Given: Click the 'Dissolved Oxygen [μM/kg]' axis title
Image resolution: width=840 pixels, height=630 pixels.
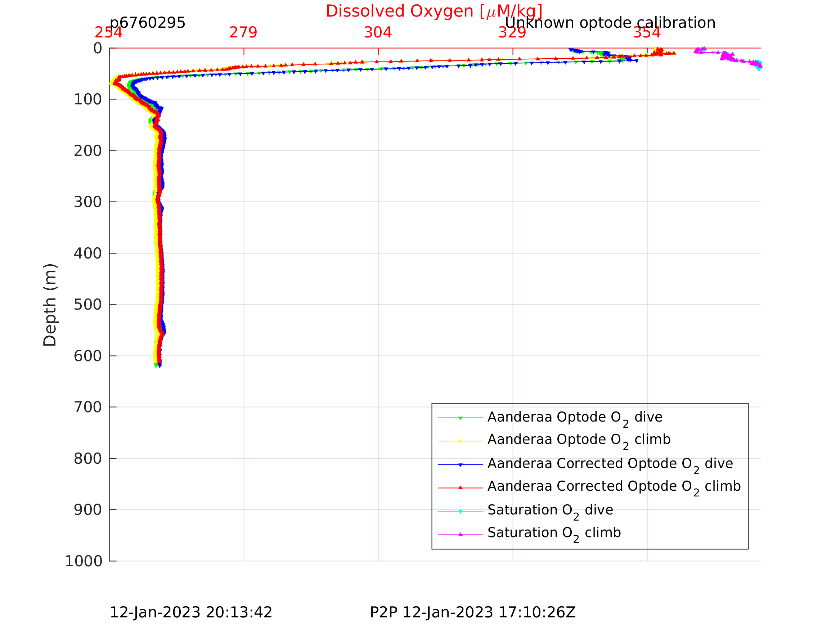Looking at the screenshot, I should pyautogui.click(x=434, y=12).
